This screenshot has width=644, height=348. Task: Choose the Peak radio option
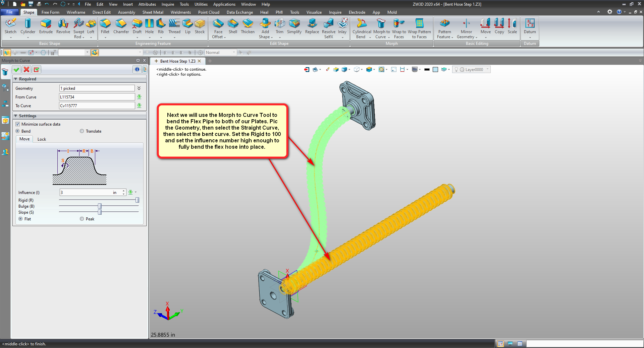82,219
